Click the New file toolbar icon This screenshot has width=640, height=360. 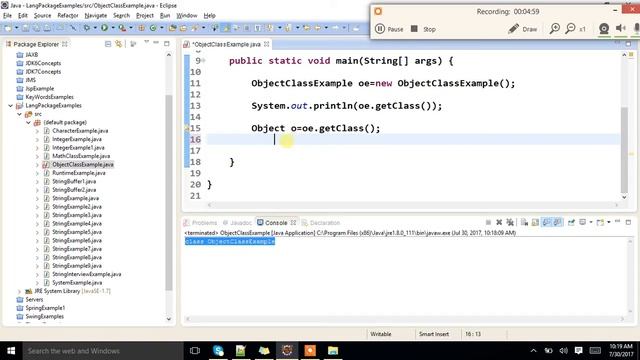click(8, 28)
